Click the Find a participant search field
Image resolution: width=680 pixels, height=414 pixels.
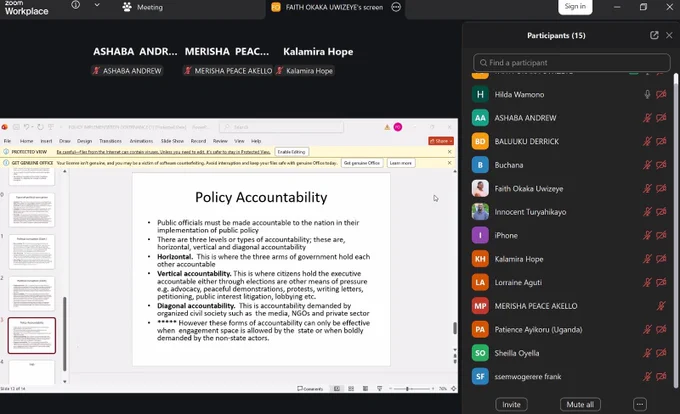(572, 62)
